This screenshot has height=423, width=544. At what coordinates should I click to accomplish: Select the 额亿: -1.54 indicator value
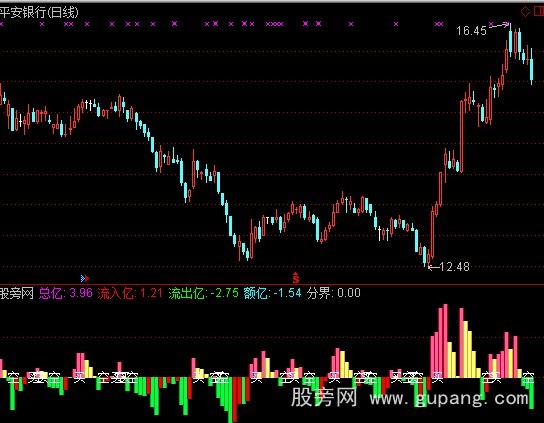(x=272, y=293)
